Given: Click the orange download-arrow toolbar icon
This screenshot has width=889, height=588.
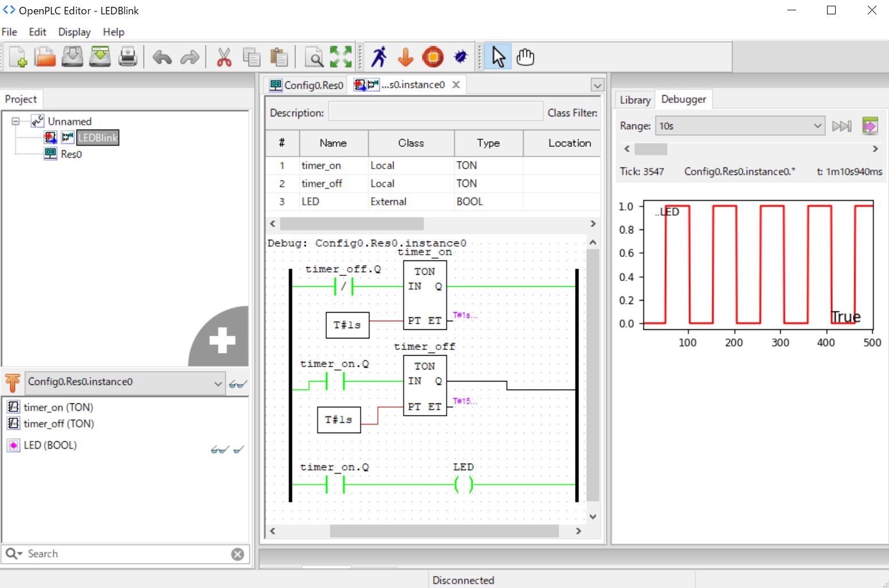Looking at the screenshot, I should pyautogui.click(x=405, y=57).
